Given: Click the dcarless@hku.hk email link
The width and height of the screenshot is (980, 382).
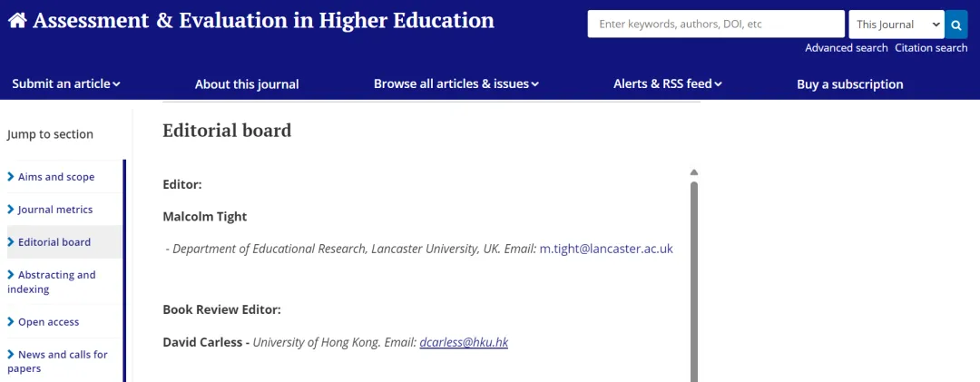Looking at the screenshot, I should 464,343.
